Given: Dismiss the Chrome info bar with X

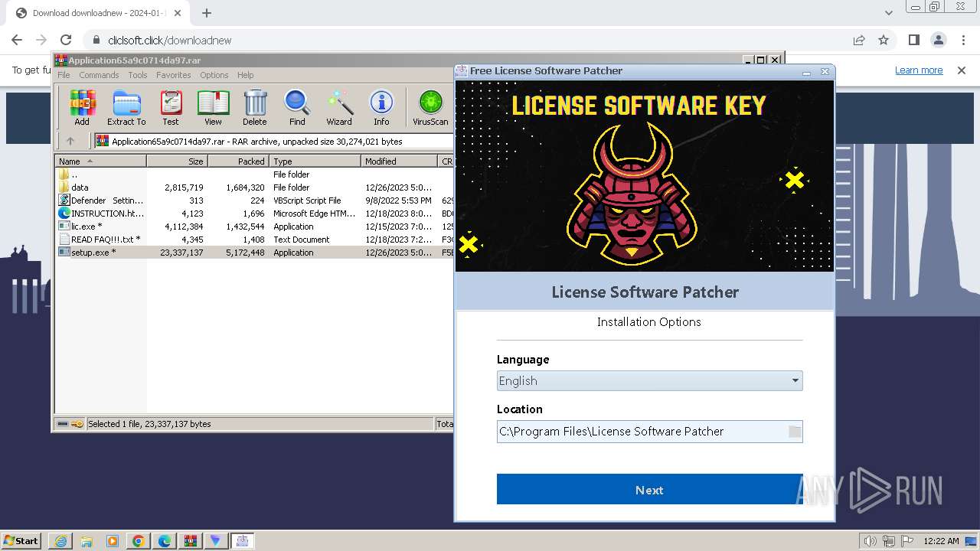Looking at the screenshot, I should pos(962,70).
